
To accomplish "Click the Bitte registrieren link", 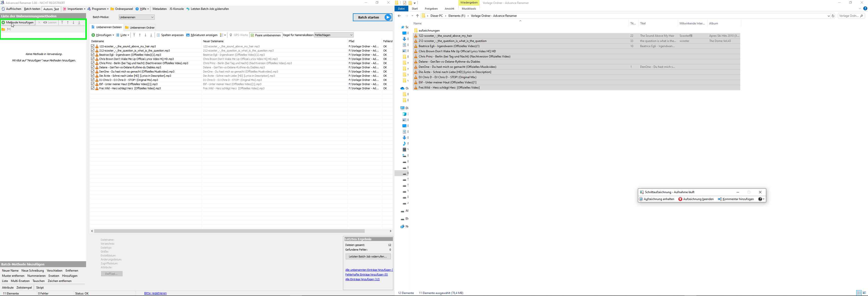I will point(155,293).
